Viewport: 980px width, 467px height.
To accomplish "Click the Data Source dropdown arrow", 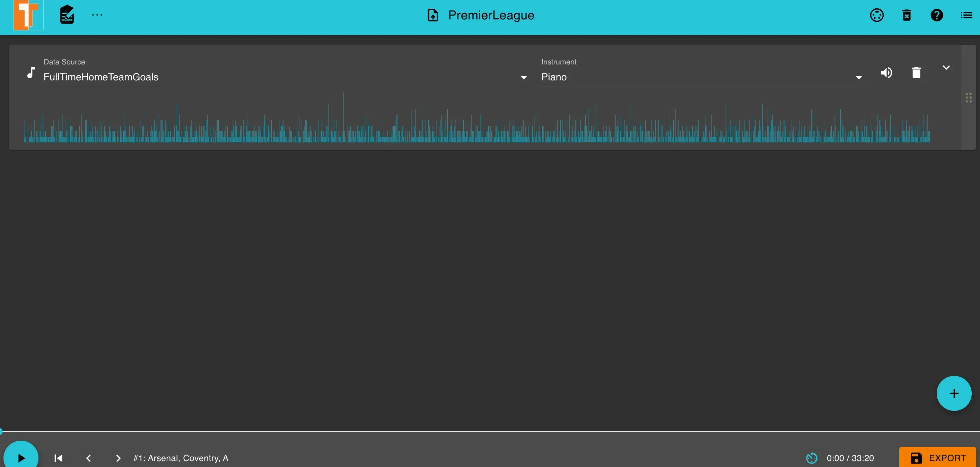I will click(x=524, y=78).
